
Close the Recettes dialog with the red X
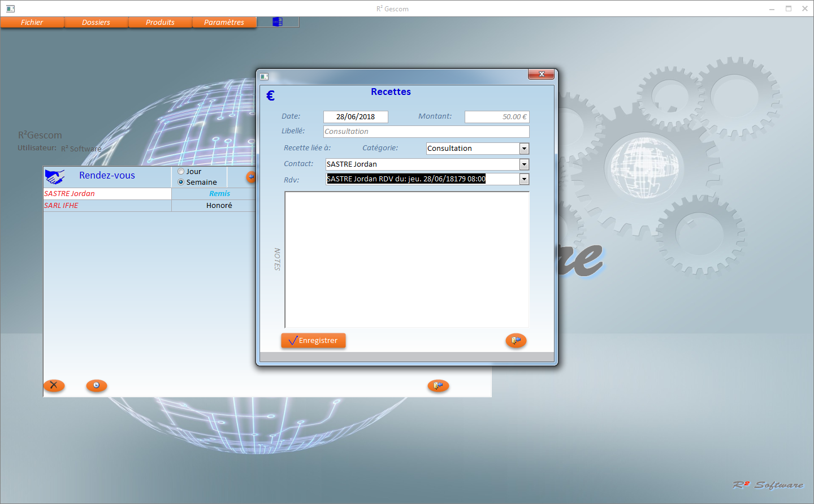[x=541, y=74]
